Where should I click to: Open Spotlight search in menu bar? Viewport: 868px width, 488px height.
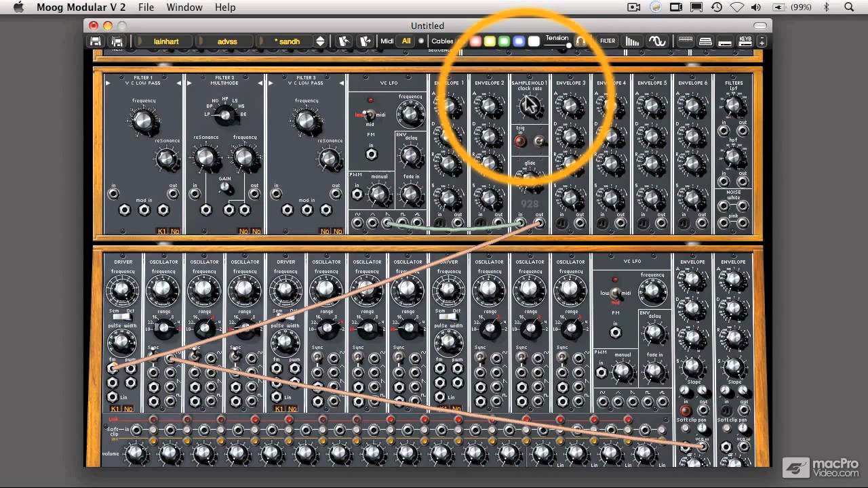849,7
